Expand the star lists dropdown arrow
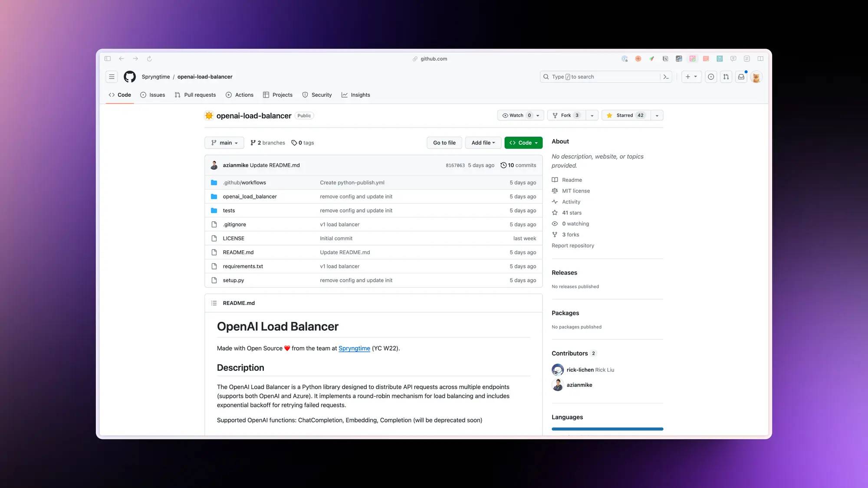Screen dimensions: 868x488 tap(657, 115)
